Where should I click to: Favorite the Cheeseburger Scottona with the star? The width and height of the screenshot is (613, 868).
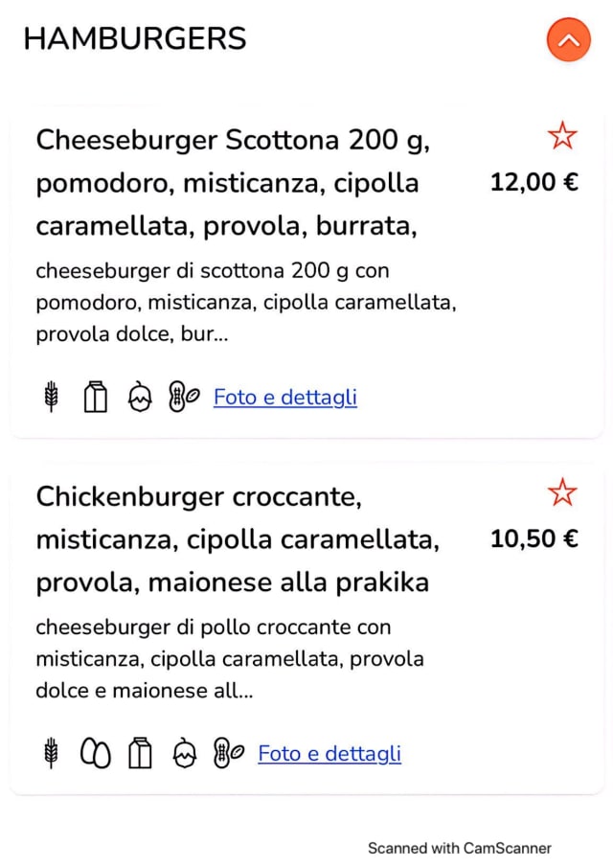(562, 136)
